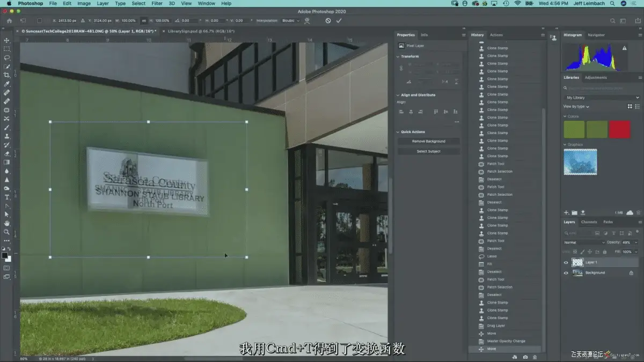Open the View by type dropdown
The image size is (644, 362).
(576, 106)
